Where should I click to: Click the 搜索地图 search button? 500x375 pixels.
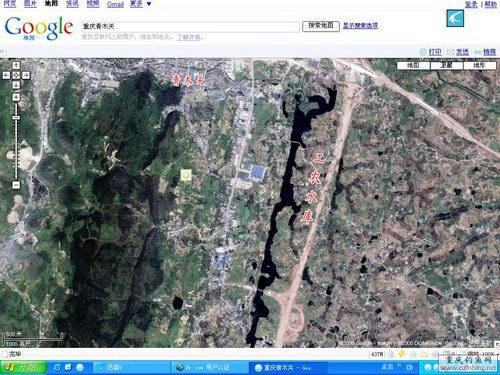click(x=321, y=26)
